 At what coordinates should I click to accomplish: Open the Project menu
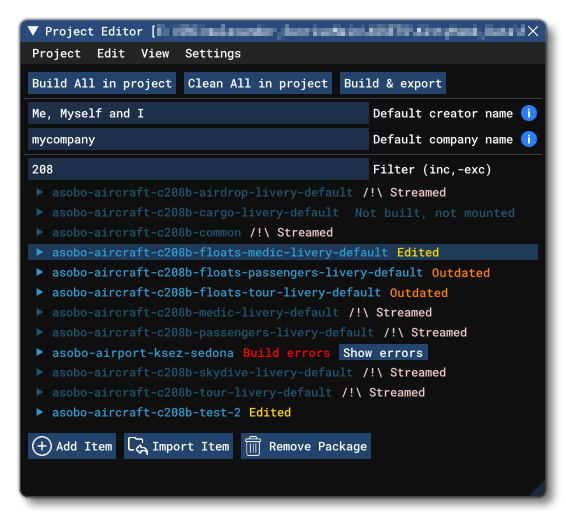pos(56,53)
